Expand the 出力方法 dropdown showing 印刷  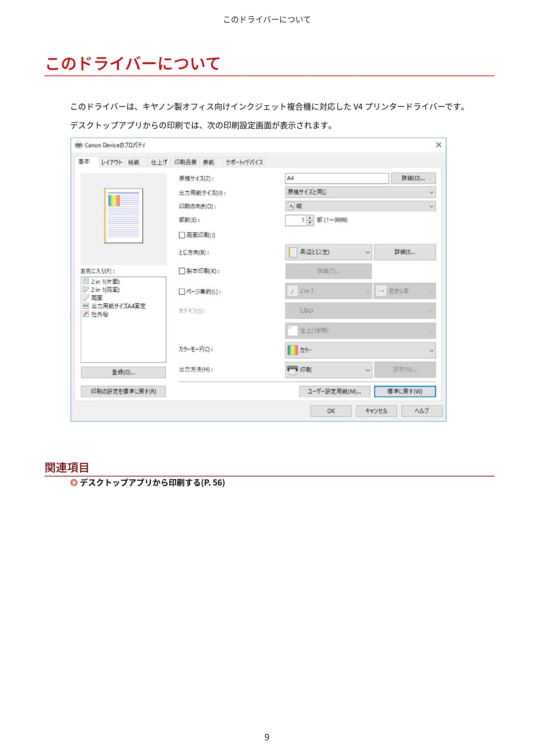click(x=328, y=370)
